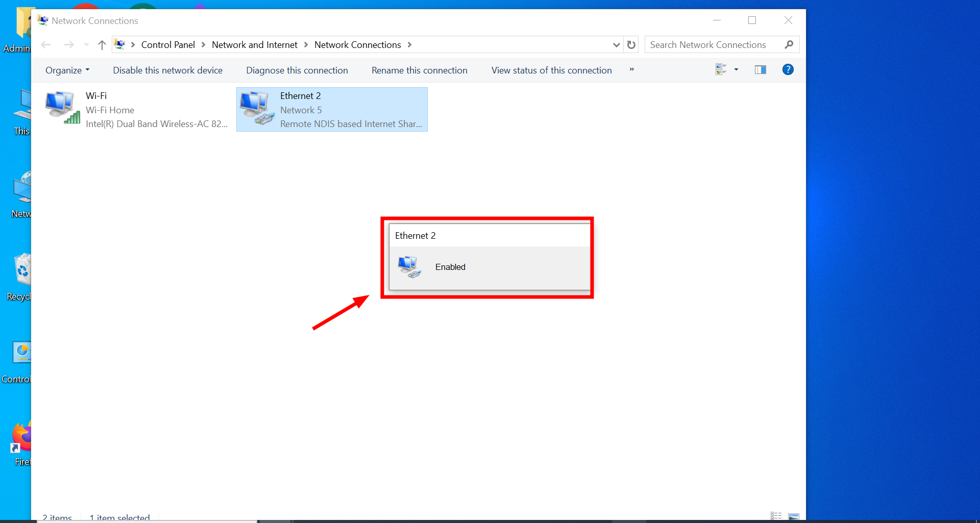Open Control Panel breadcrumb
Screen dimensions: 980x523
168,45
